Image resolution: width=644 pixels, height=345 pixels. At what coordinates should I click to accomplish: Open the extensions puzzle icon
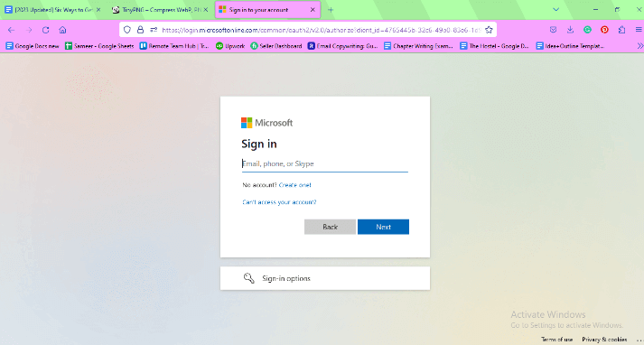pyautogui.click(x=621, y=30)
